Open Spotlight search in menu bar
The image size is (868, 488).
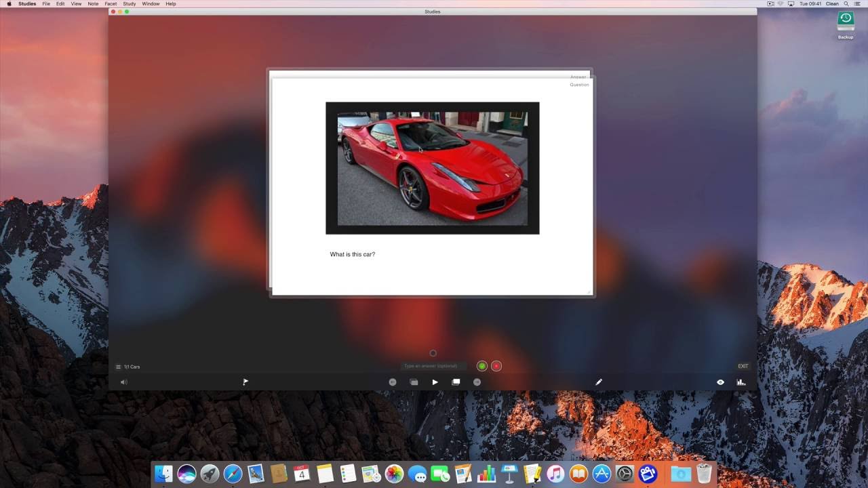(x=847, y=4)
